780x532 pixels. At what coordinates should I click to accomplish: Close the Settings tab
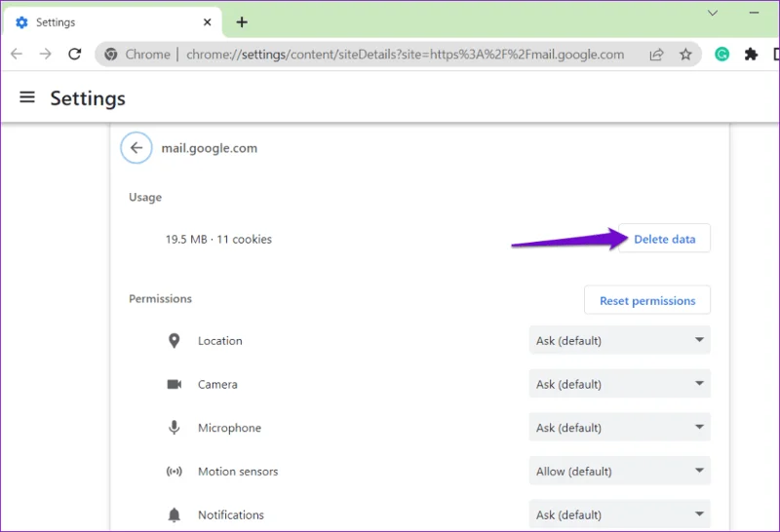point(208,21)
